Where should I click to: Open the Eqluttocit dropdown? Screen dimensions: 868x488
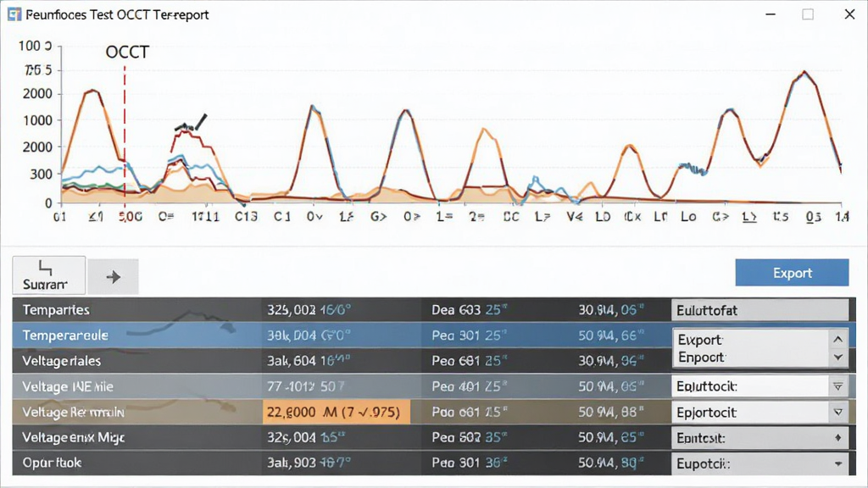click(x=759, y=386)
